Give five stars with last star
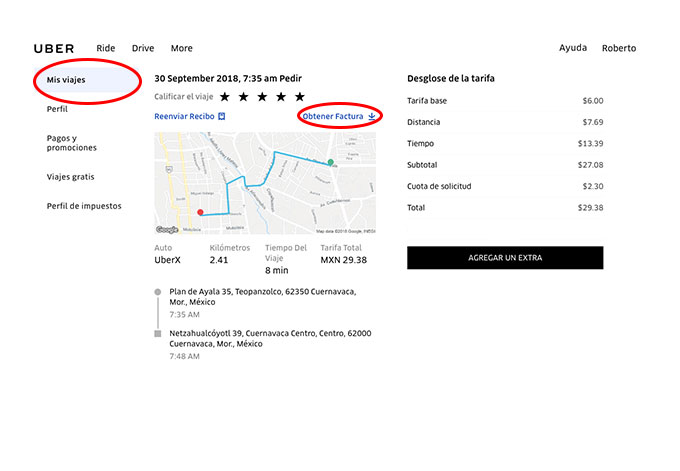 pos(300,96)
